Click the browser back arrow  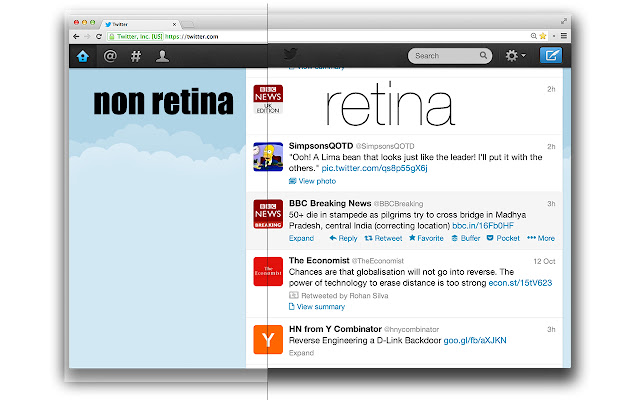pyautogui.click(x=76, y=36)
